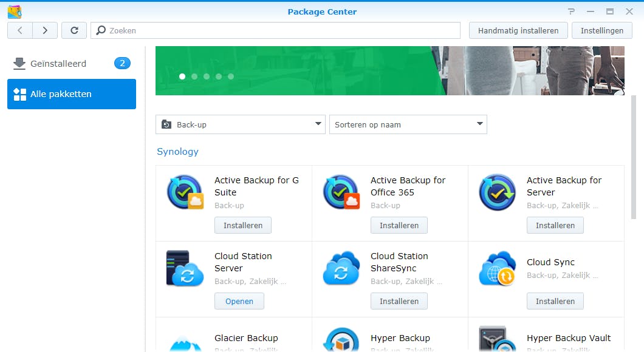
Task: Refresh the package list
Action: [x=74, y=30]
